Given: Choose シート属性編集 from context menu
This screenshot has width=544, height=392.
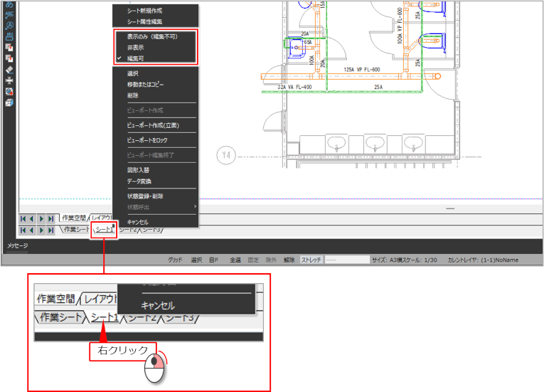Looking at the screenshot, I should 144,22.
